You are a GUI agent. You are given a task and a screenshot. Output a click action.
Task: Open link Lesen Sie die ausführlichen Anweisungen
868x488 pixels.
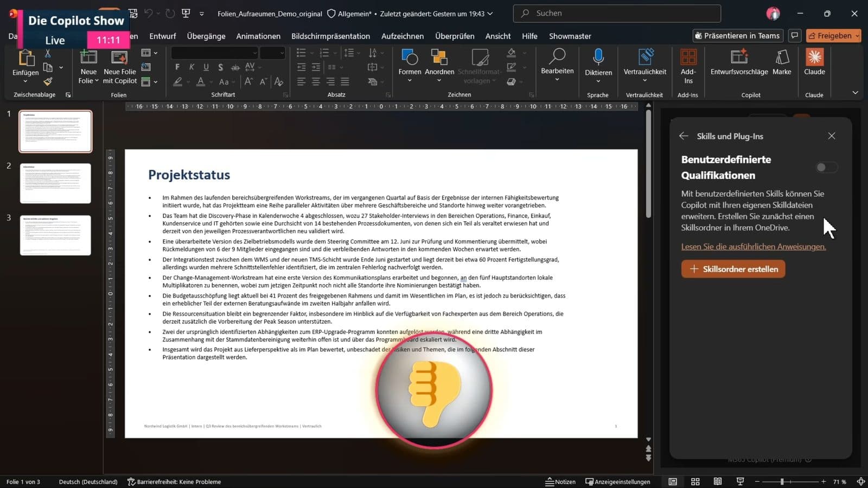754,247
